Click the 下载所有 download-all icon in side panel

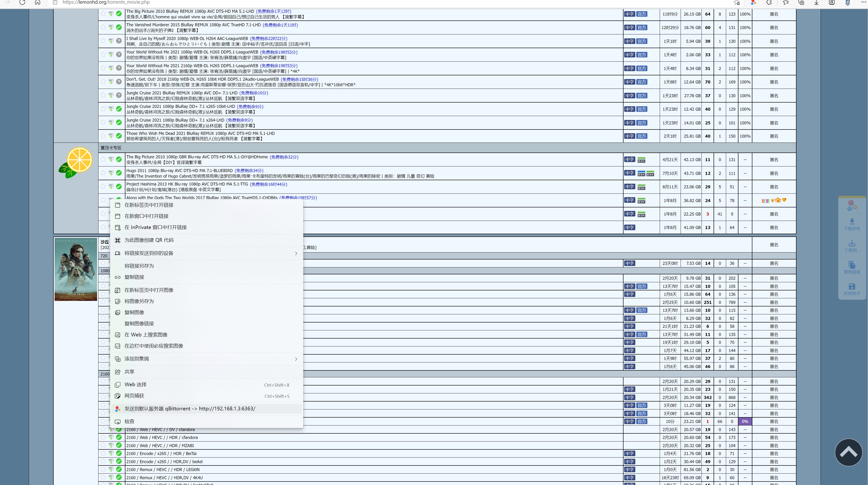pyautogui.click(x=852, y=222)
